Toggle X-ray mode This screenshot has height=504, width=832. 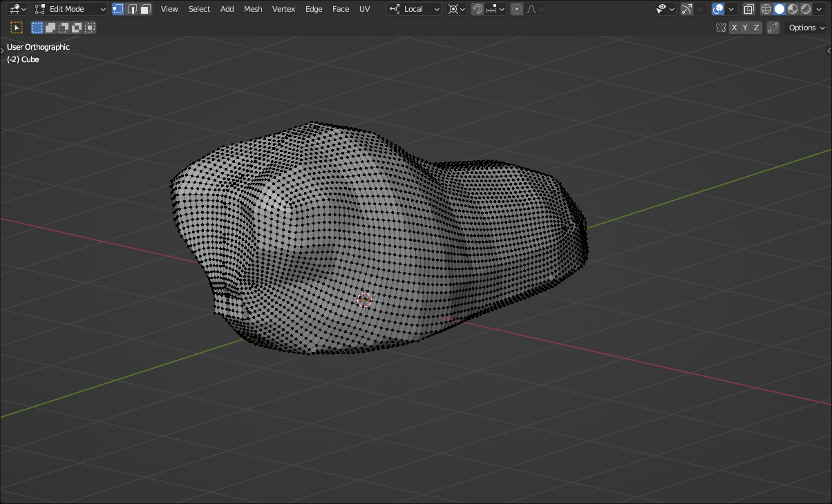tap(748, 9)
